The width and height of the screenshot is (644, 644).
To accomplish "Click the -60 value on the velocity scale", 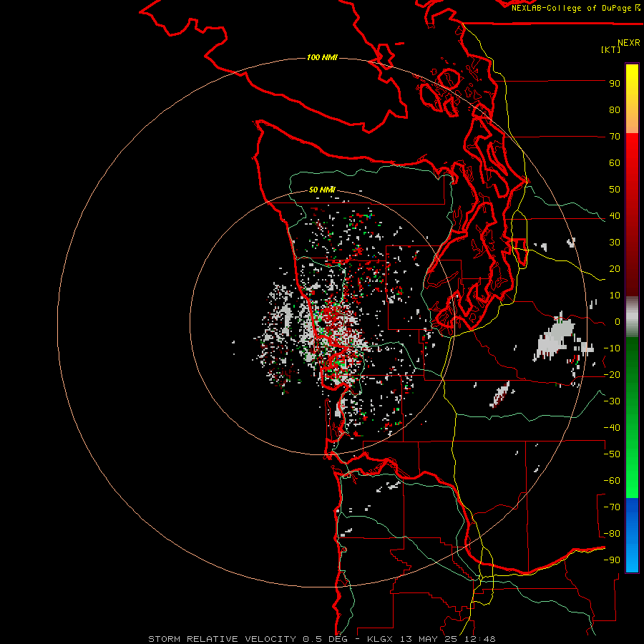I will tap(612, 481).
